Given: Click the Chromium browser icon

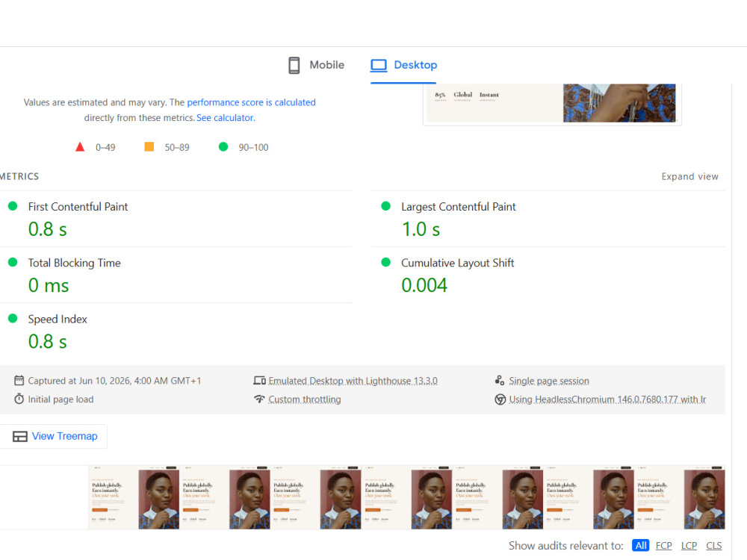Looking at the screenshot, I should pos(500,399).
